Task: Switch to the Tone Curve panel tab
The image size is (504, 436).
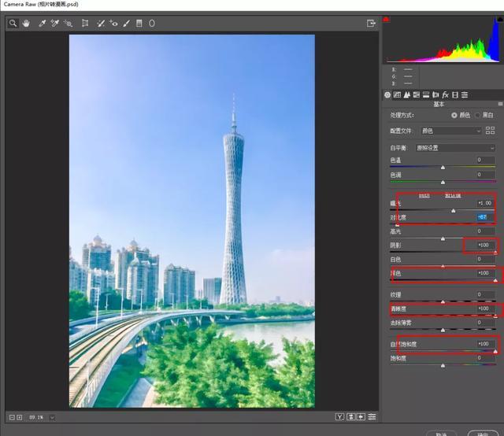Action: click(x=397, y=94)
